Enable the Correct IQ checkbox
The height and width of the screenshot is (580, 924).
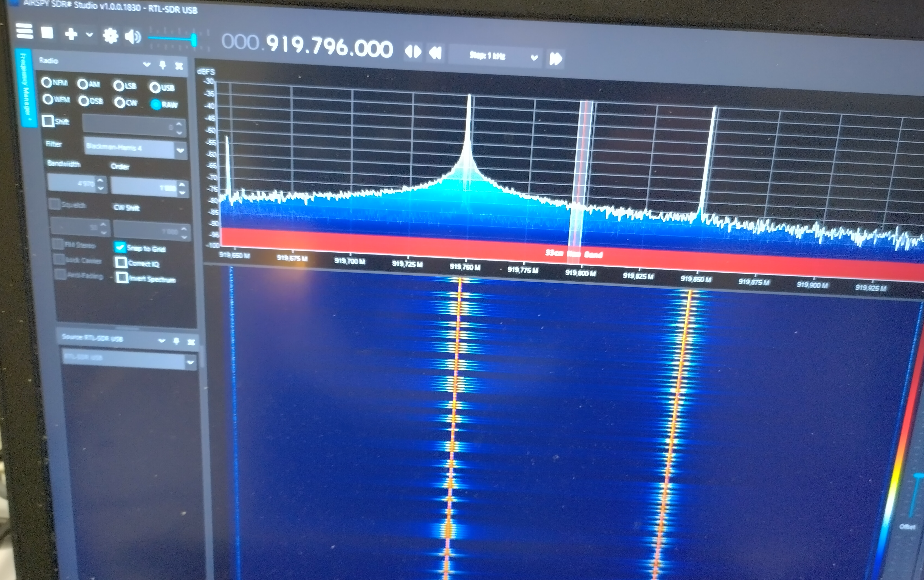click(x=121, y=262)
